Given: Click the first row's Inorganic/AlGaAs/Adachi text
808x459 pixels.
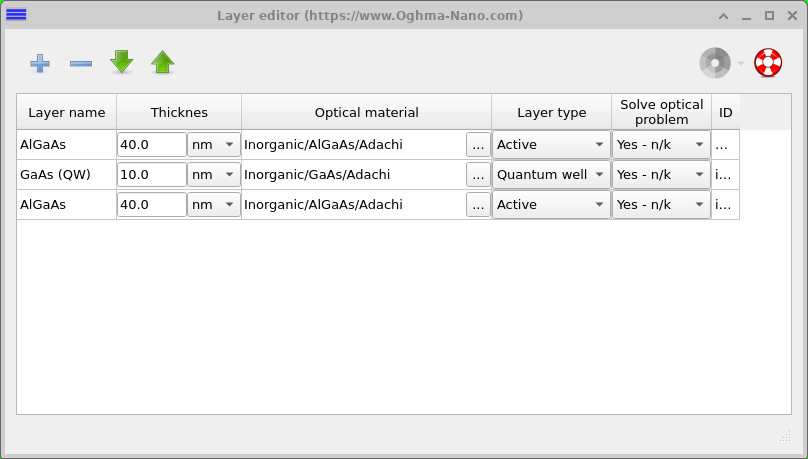Looking at the screenshot, I should (323, 145).
